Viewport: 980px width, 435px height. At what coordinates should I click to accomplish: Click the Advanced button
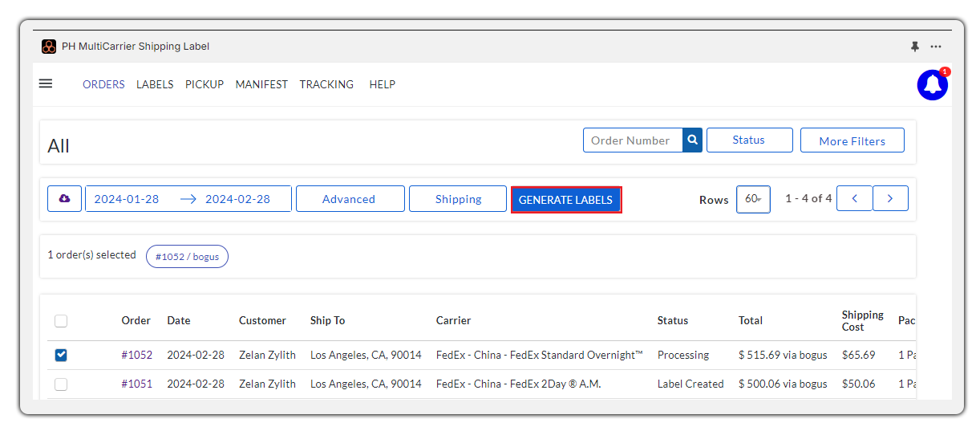click(350, 199)
